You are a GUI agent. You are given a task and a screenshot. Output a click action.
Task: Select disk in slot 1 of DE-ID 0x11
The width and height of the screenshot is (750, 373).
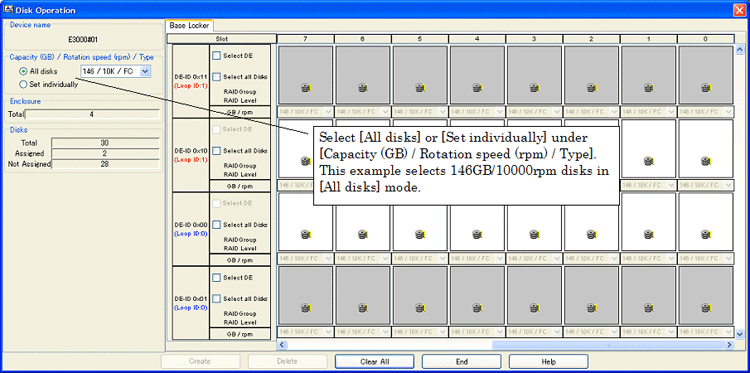click(649, 75)
